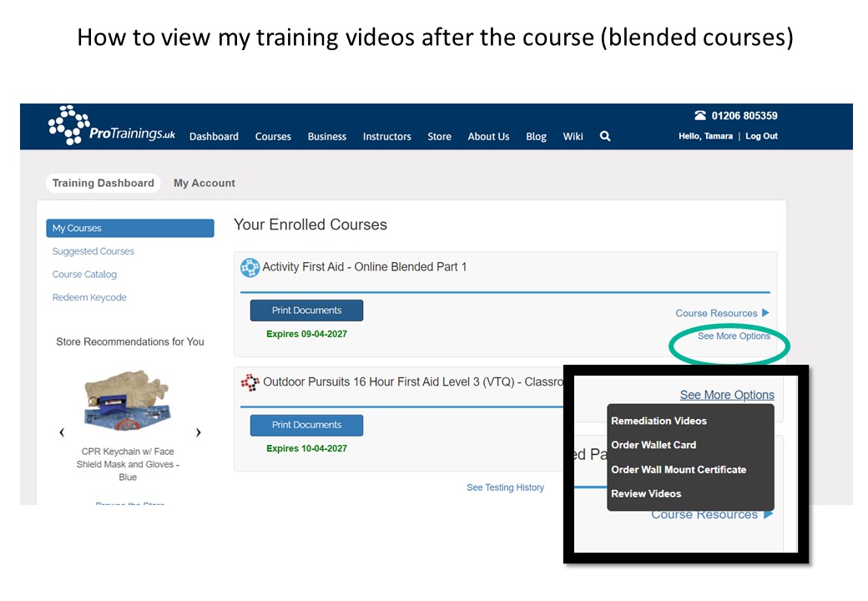Open Suggested Courses in sidebar
This screenshot has width=868, height=601.
click(x=93, y=251)
